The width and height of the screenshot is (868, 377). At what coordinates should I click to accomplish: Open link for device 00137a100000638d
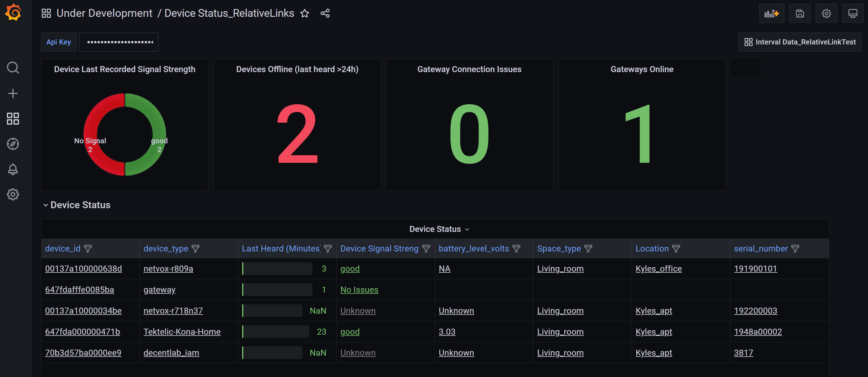83,269
